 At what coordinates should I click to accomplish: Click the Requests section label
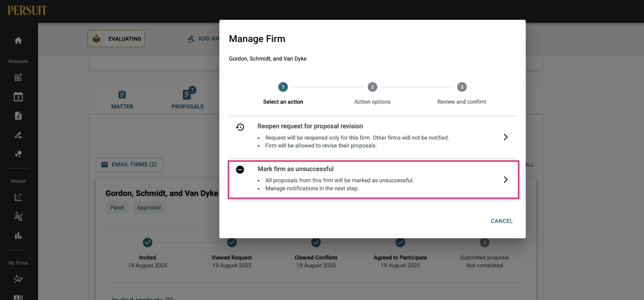[18, 61]
